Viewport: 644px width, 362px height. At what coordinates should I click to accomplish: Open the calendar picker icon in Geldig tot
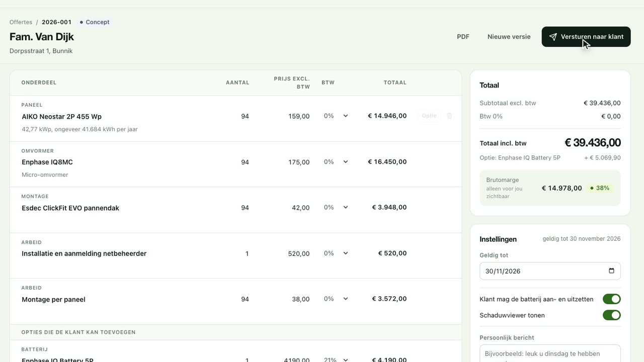[612, 270]
